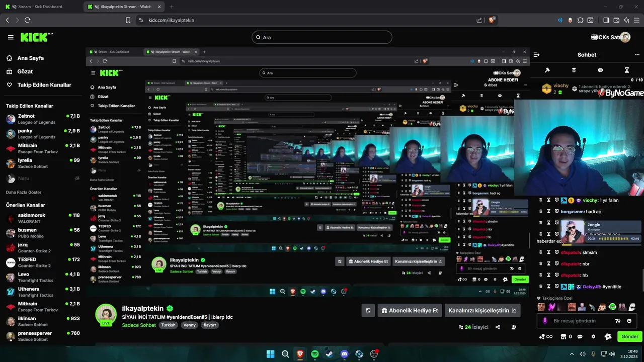Open the hammer moderation tool in chat header
The height and width of the screenshot is (362, 644).
coord(547,70)
